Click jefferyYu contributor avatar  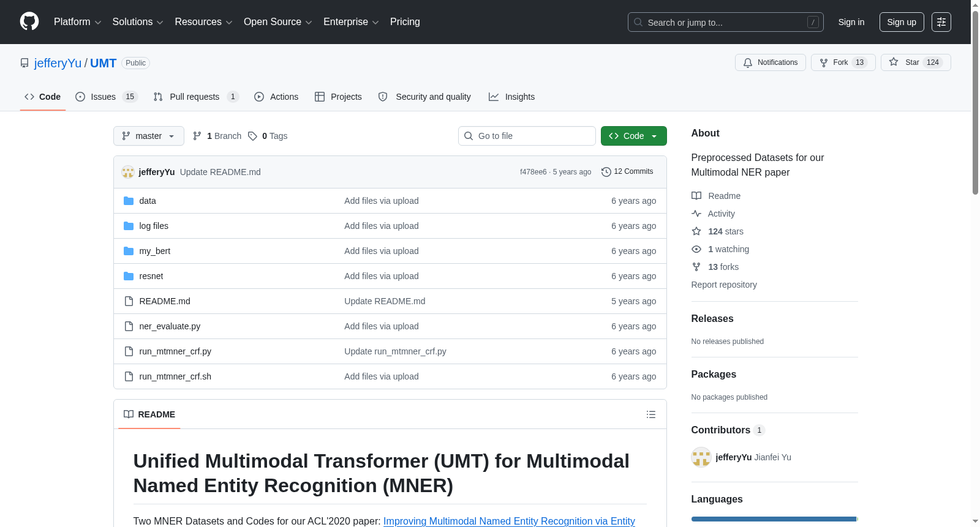701,457
